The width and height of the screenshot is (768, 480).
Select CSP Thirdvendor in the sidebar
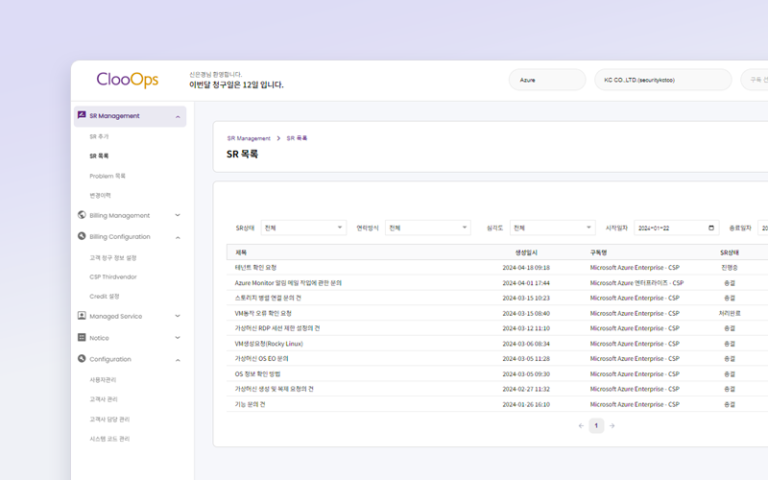click(x=111, y=277)
